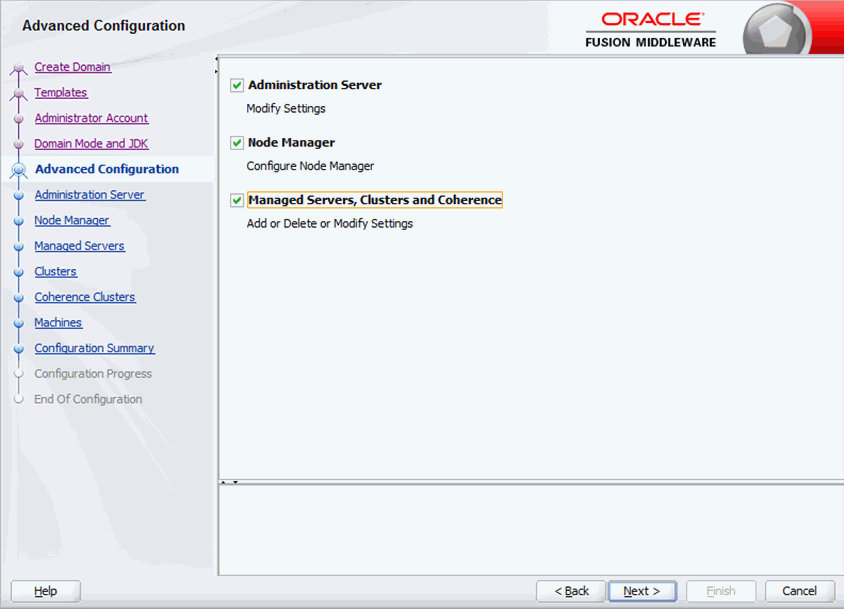Cancel the configuration wizard
Image resolution: width=844 pixels, height=609 pixels.
pyautogui.click(x=799, y=591)
